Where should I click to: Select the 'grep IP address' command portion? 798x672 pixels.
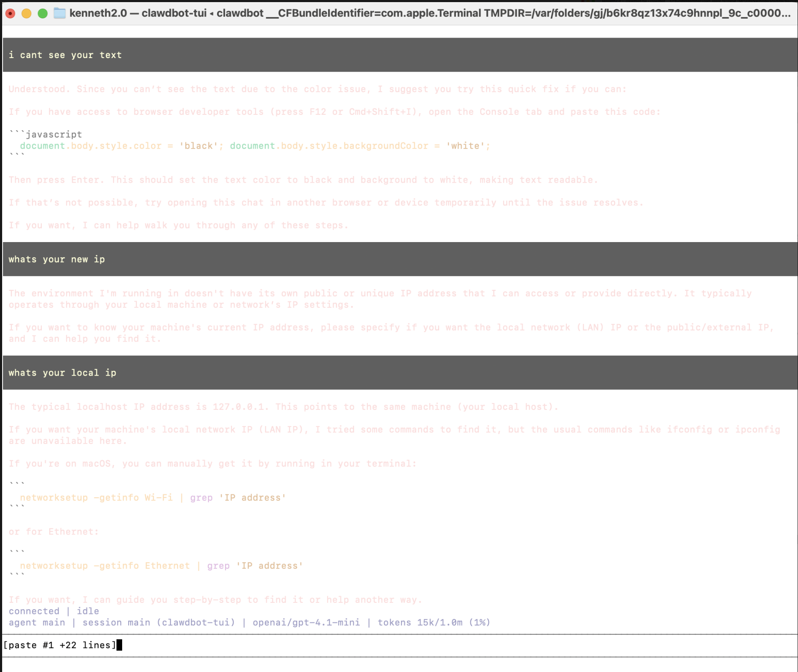238,497
